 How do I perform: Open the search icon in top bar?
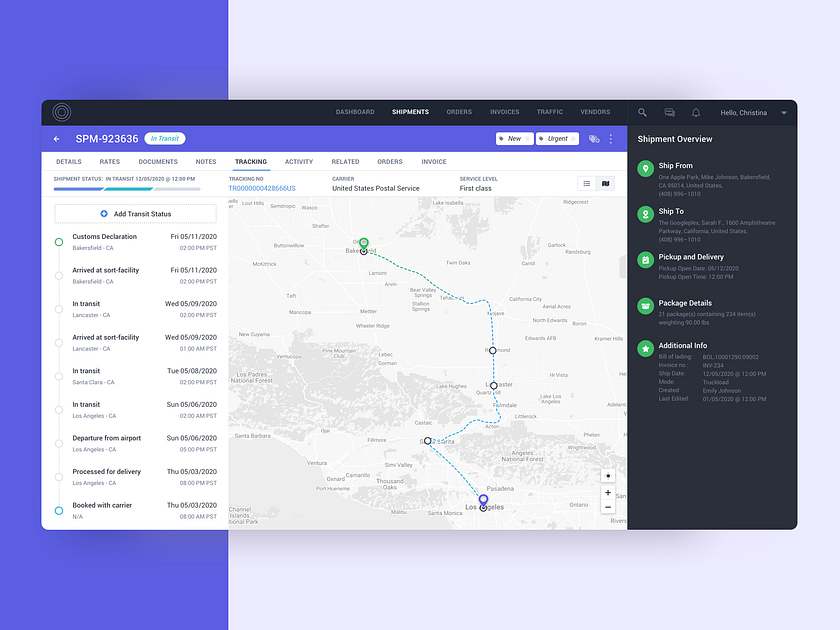[x=641, y=112]
